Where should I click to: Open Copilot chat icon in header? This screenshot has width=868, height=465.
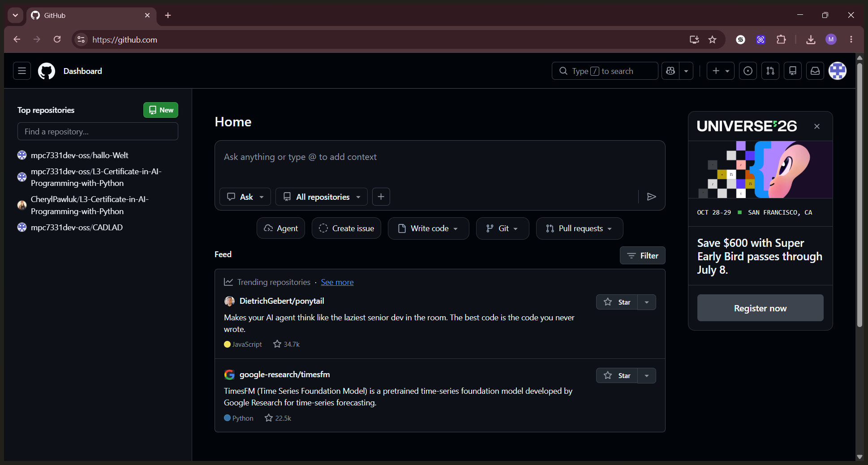click(x=670, y=71)
